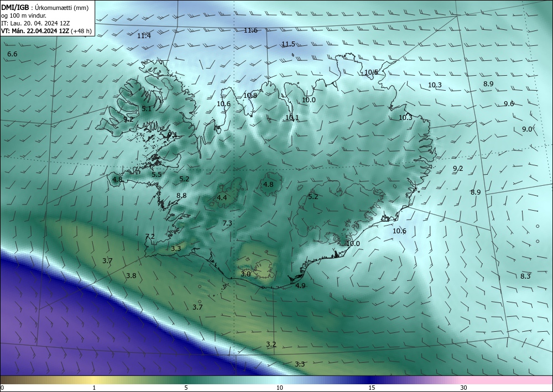This screenshot has height=392, width=553.
Task: Click the pink end of the color scale bar
Action: [x=508, y=380]
